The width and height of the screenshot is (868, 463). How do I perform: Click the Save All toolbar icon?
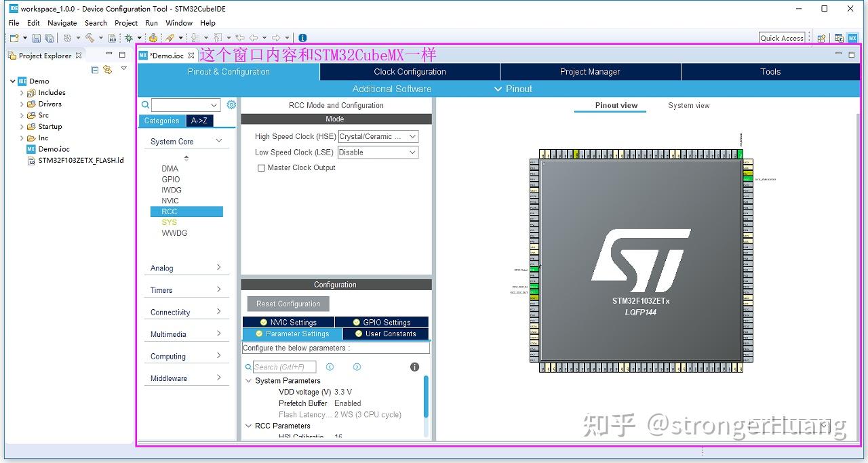pos(50,37)
